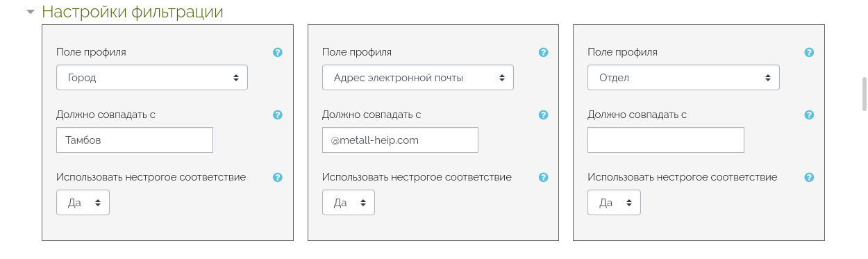Open the Адрес электронной почты dropdown
Image resolution: width=868 pixels, height=259 pixels.
(418, 78)
